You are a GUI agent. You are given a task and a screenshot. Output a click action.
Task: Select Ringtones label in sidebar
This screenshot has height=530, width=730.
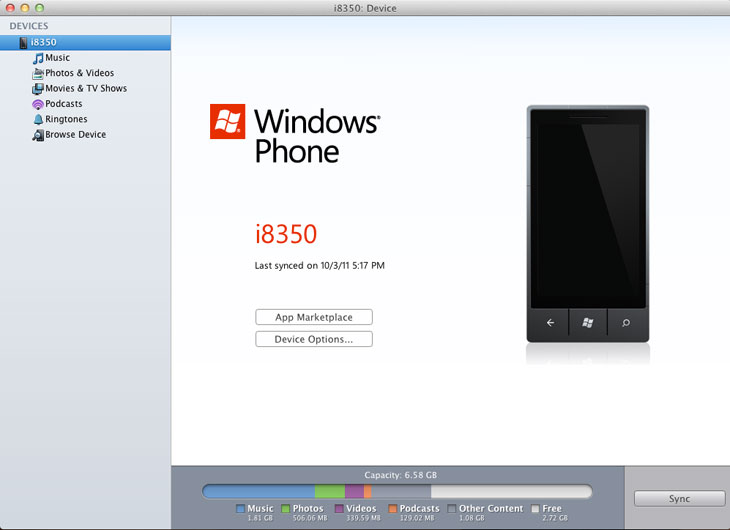[66, 119]
